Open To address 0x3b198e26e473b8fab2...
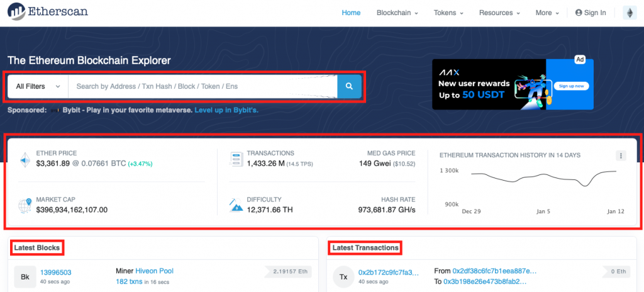 [485, 282]
